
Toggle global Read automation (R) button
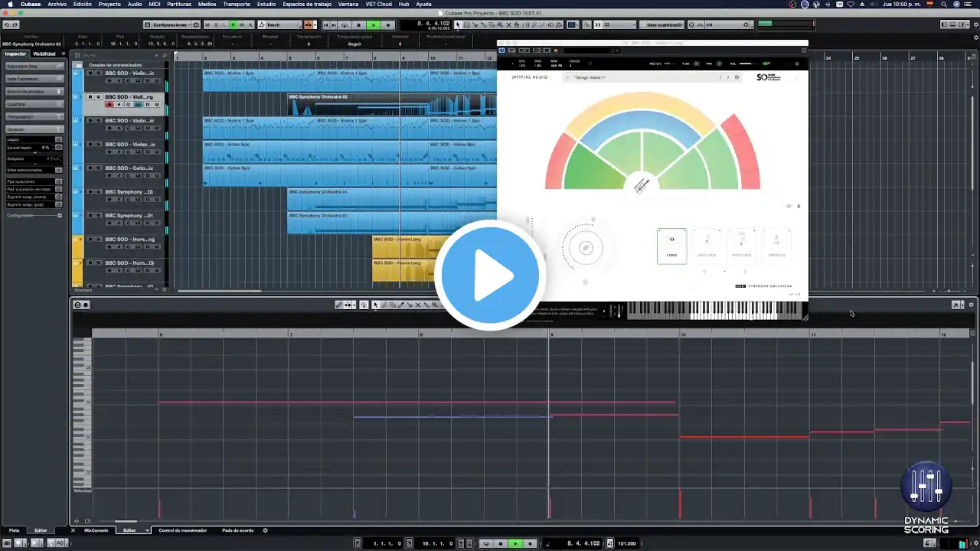233,25
